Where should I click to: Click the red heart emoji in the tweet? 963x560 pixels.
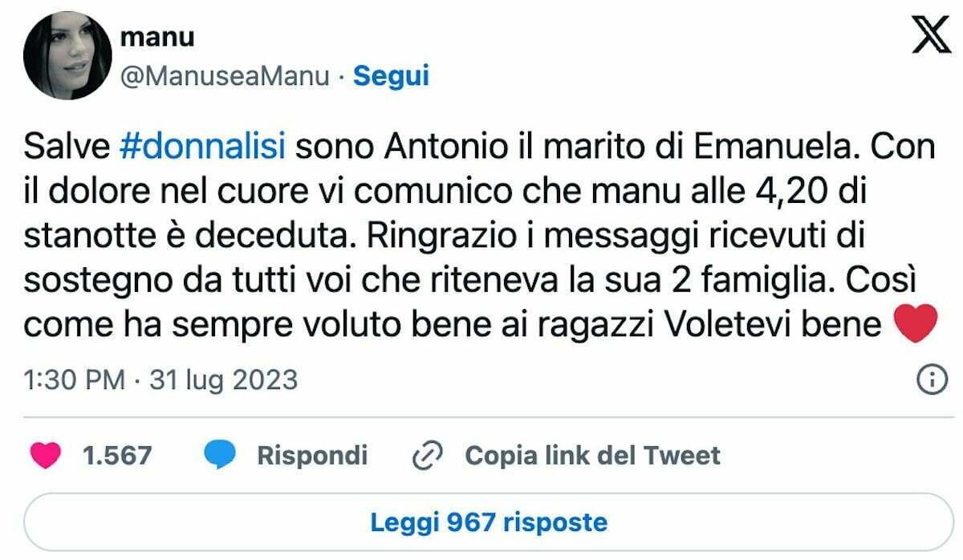914,325
